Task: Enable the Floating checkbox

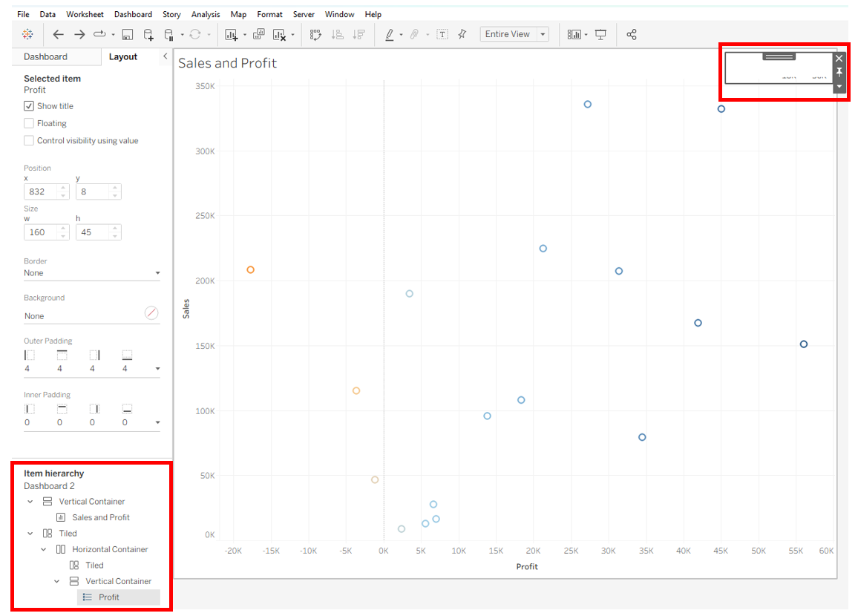Action: coord(29,123)
